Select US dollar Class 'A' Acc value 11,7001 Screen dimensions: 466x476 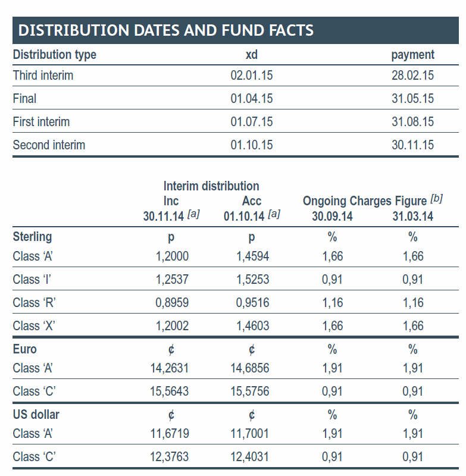point(250,434)
